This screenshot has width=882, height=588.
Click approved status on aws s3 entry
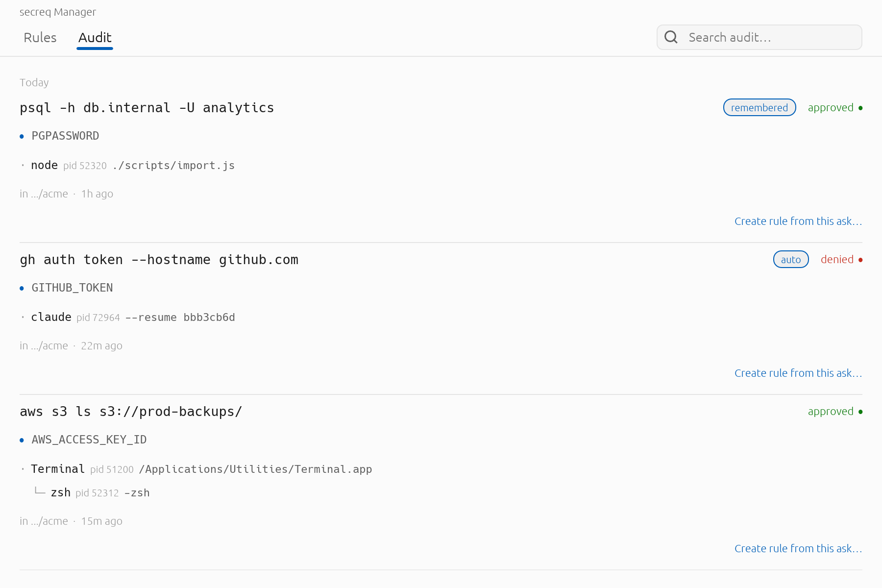835,412
